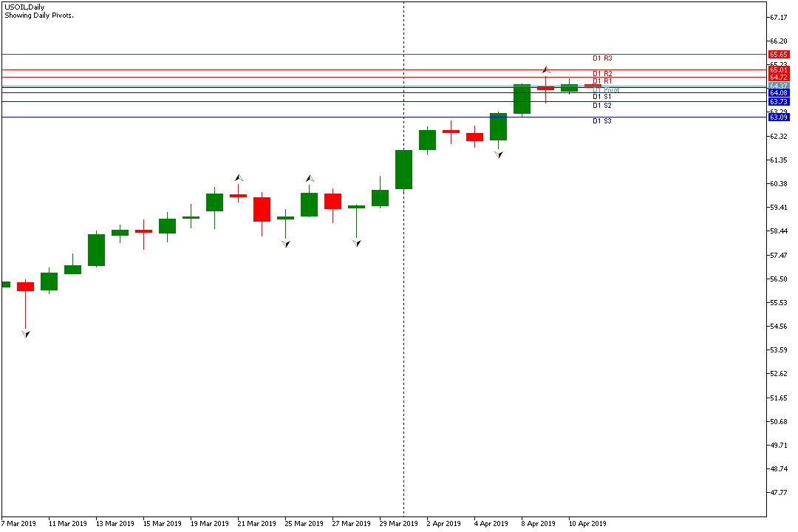
Task: Click the up fractal arrow near D1 R2 line
Action: pos(546,69)
